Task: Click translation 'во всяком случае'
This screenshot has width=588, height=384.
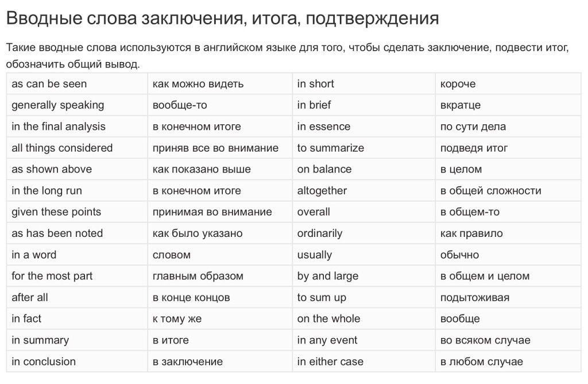Action: click(x=485, y=340)
